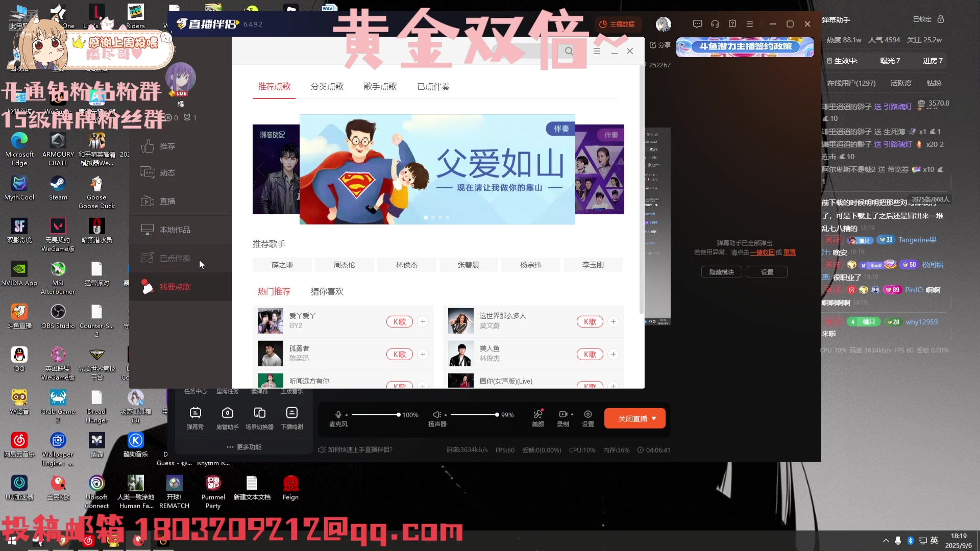Open 设置 in the stream control bar
This screenshot has width=980, height=551.
pyautogui.click(x=588, y=418)
